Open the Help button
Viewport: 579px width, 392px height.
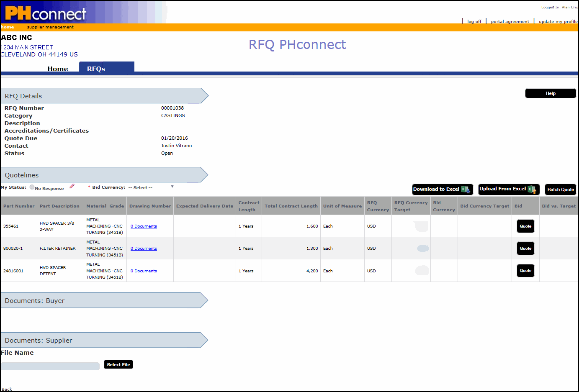click(x=550, y=93)
